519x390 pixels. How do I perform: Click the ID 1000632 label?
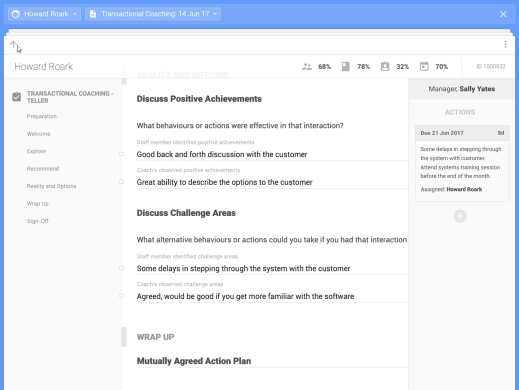click(x=491, y=67)
